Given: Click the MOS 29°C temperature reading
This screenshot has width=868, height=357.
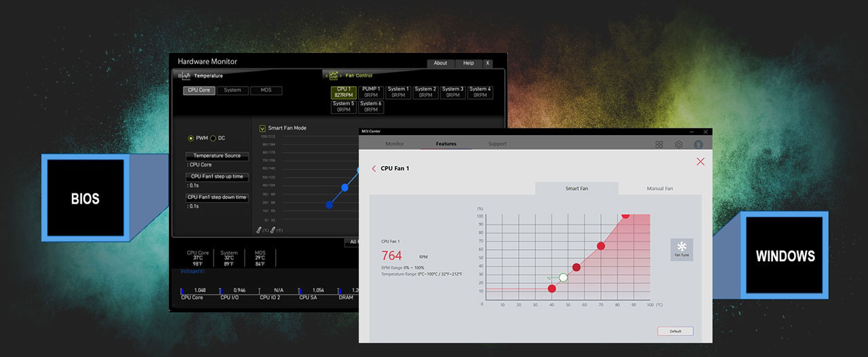Looking at the screenshot, I should (x=260, y=258).
